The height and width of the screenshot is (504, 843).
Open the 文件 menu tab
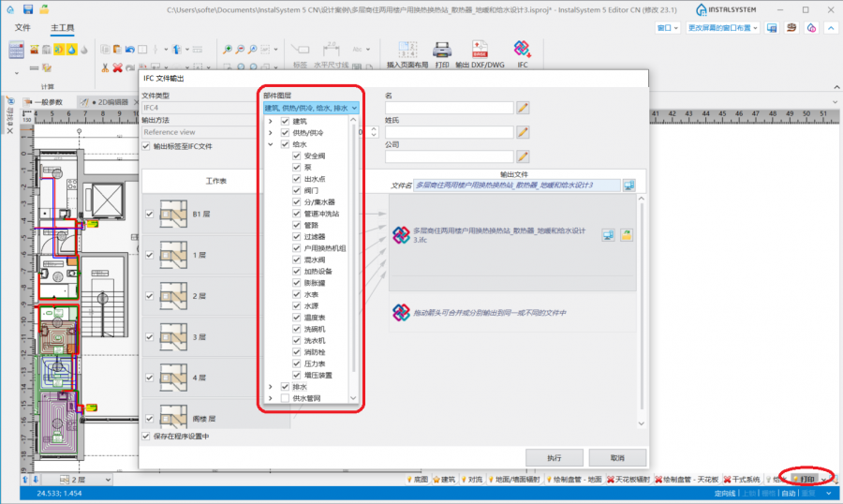click(23, 27)
